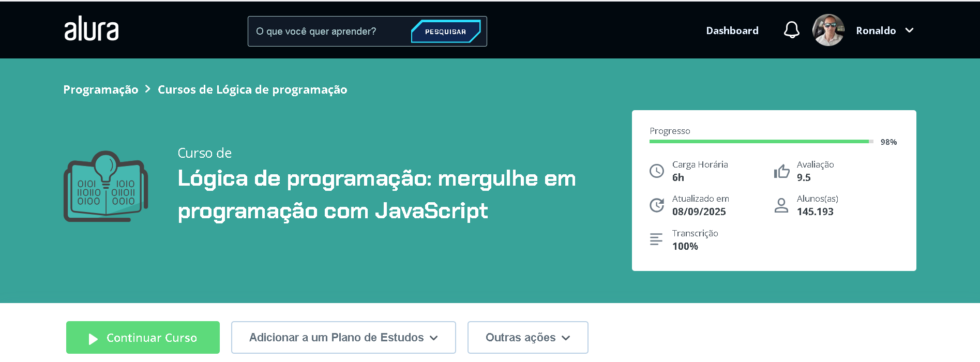Open Adicionar a um Plano de Estudos dropdown
This screenshot has width=980, height=362.
(343, 338)
